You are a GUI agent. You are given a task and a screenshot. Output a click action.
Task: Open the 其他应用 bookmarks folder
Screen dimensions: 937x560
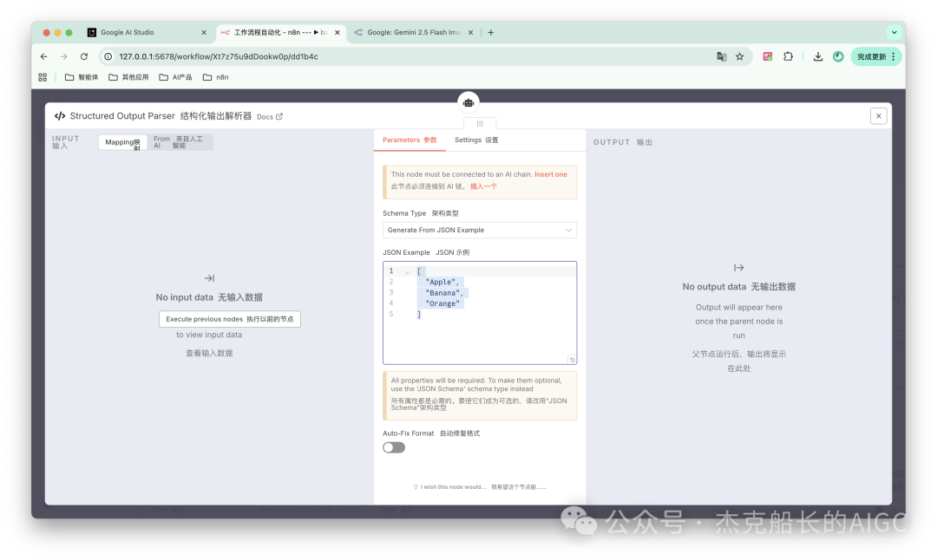(x=128, y=77)
